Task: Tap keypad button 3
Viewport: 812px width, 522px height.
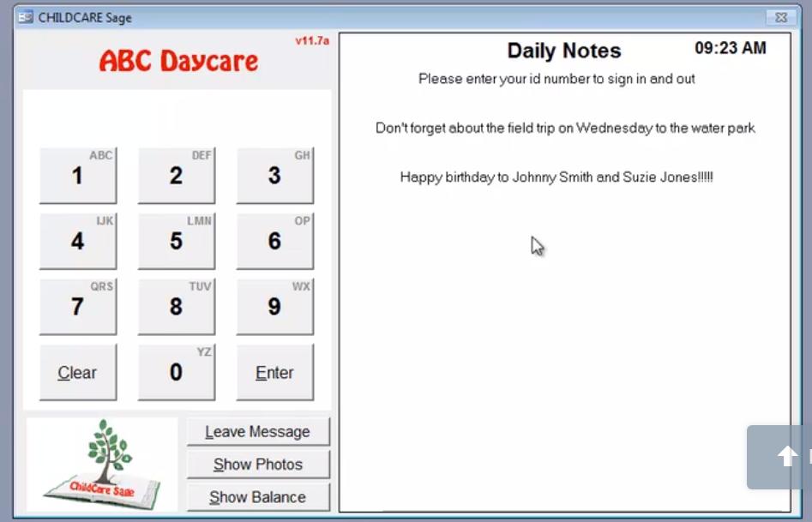Action: pyautogui.click(x=275, y=175)
